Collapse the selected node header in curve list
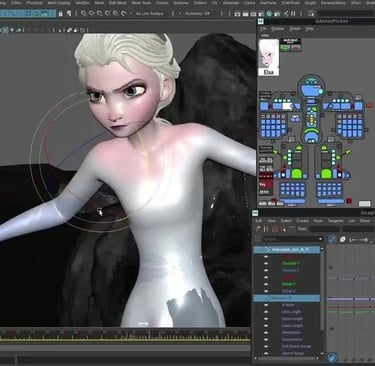 click(x=267, y=249)
